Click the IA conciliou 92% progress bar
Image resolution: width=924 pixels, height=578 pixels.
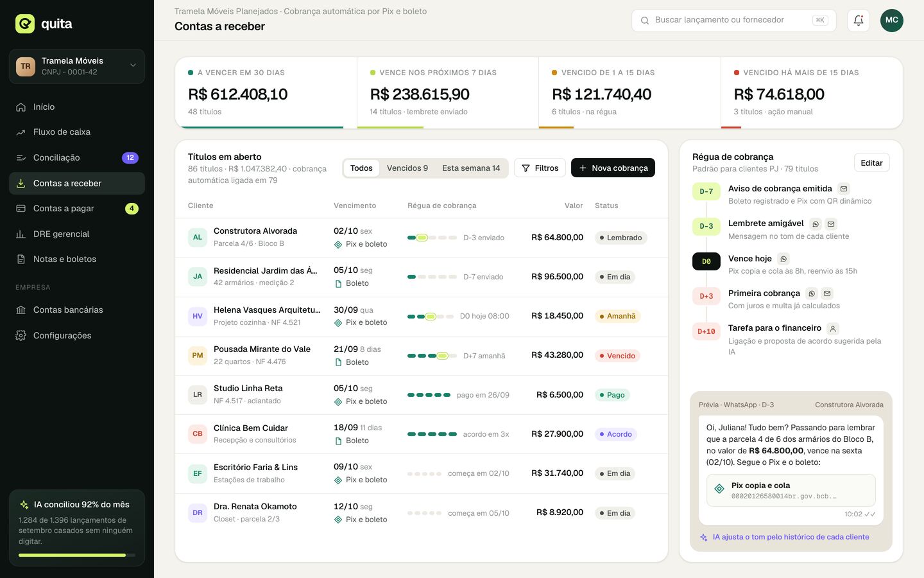tap(77, 555)
